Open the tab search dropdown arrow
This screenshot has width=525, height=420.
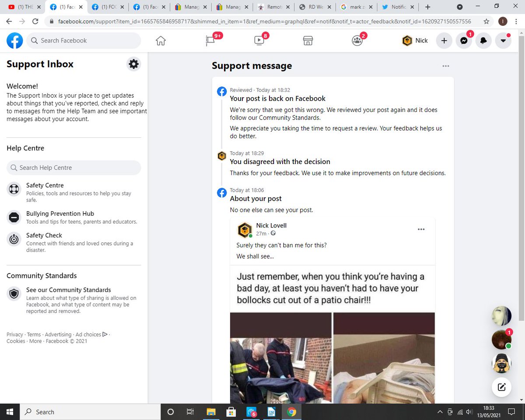460,7
